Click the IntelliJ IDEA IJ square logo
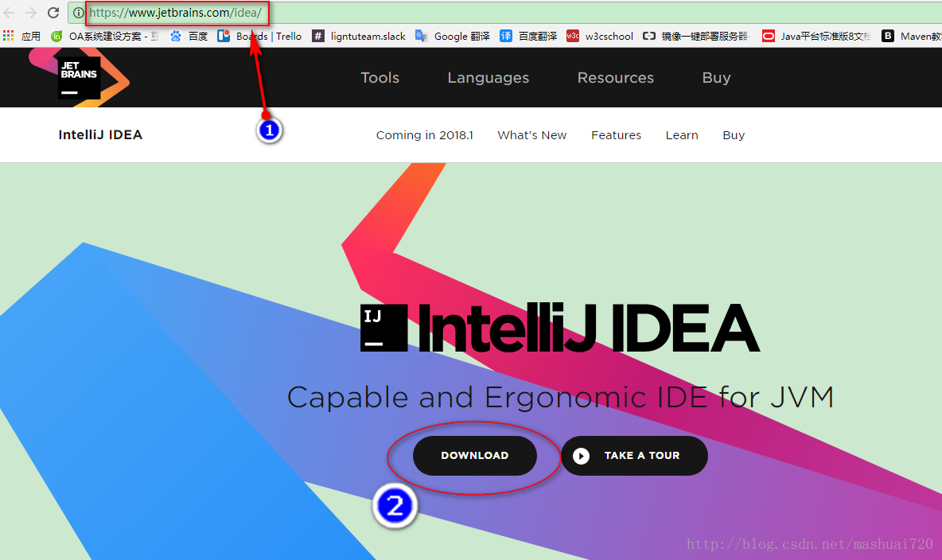Image resolution: width=942 pixels, height=560 pixels. coord(383,326)
